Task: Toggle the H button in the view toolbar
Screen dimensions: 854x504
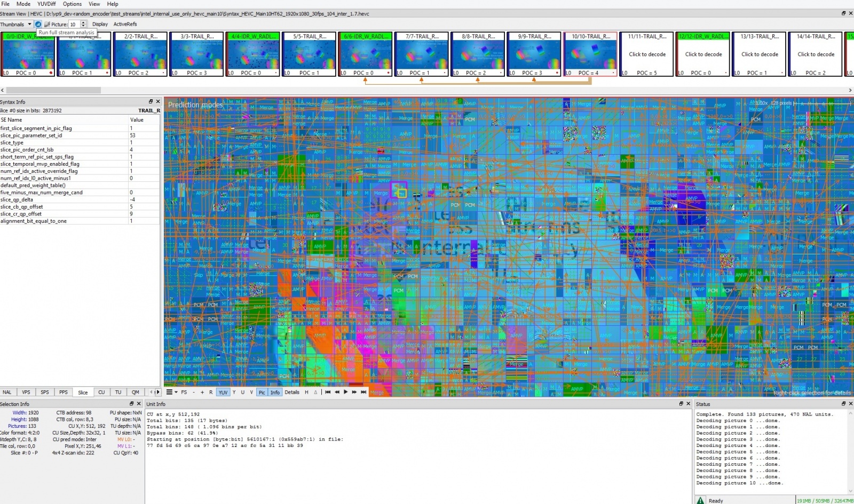Action: pos(306,392)
